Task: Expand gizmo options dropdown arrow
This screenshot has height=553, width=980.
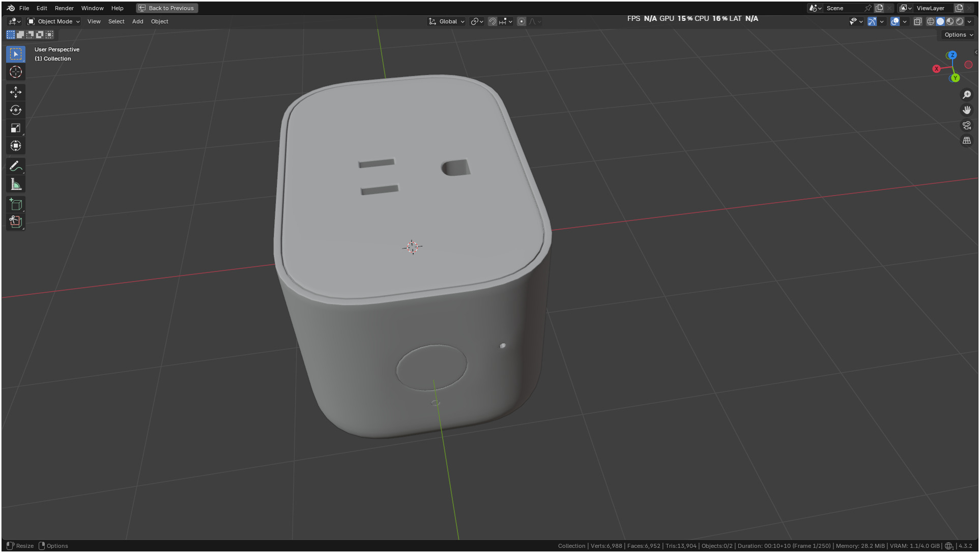Action: point(882,21)
